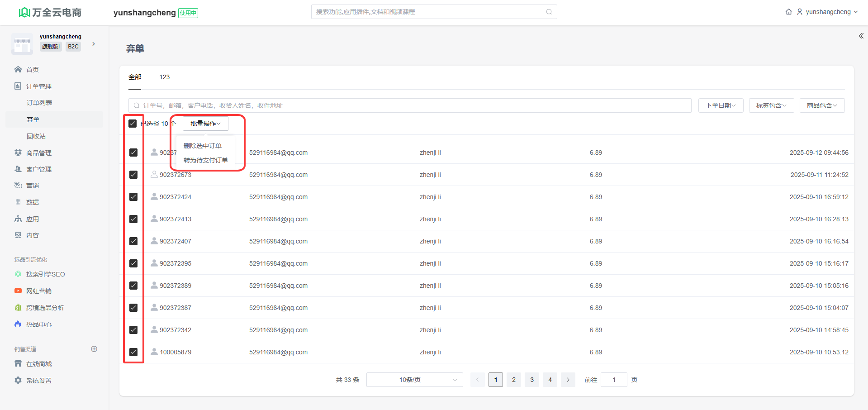The width and height of the screenshot is (868, 410).
Task: Click the plus icon beside 销售渠道
Action: pyautogui.click(x=94, y=349)
